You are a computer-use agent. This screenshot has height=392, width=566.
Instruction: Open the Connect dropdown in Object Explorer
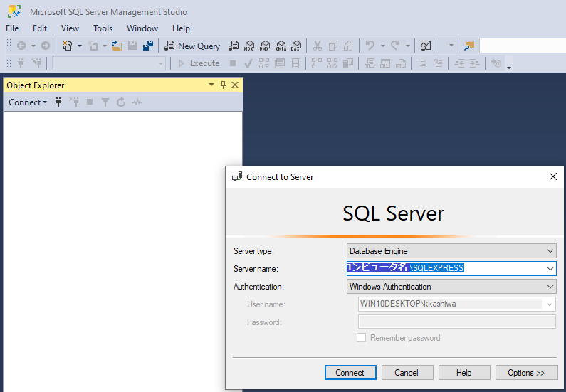click(x=28, y=102)
